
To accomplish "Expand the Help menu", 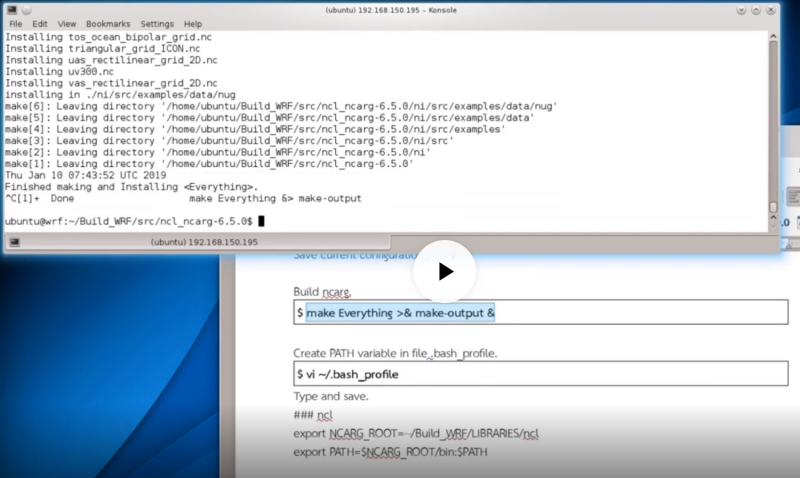I will 193,23.
